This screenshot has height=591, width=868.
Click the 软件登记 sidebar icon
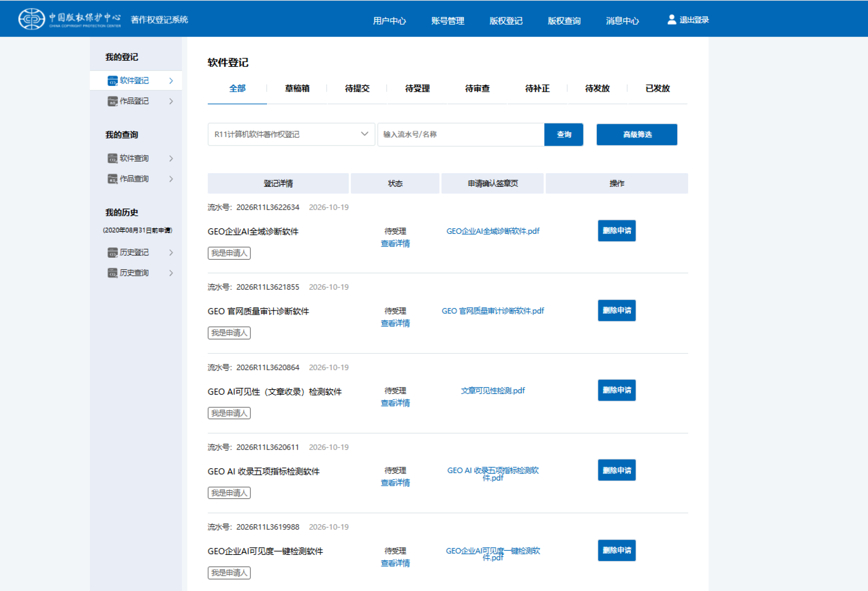tap(112, 81)
